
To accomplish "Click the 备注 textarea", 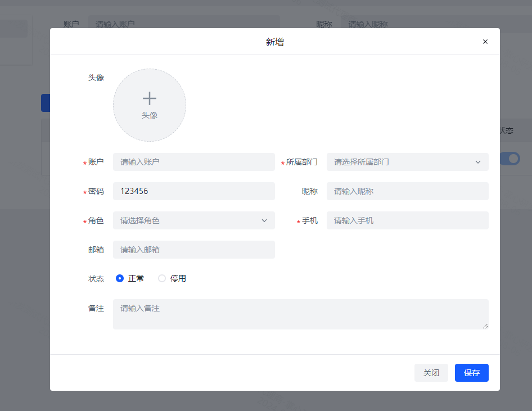I will (300, 314).
